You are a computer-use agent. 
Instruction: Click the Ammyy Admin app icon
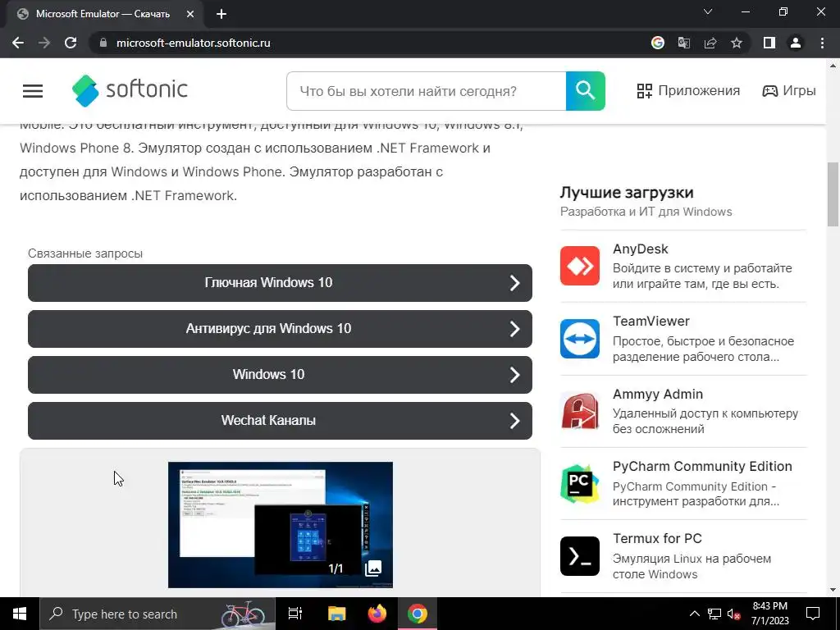click(x=580, y=412)
